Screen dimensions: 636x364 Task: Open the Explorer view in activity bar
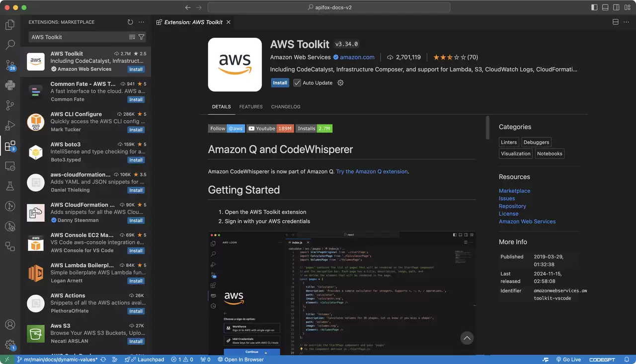[10, 25]
